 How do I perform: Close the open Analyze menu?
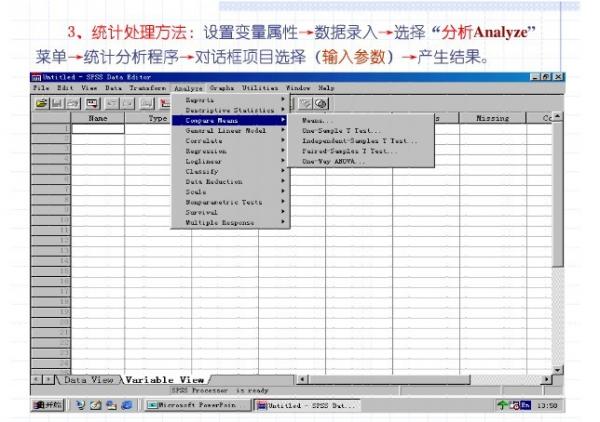click(x=188, y=88)
